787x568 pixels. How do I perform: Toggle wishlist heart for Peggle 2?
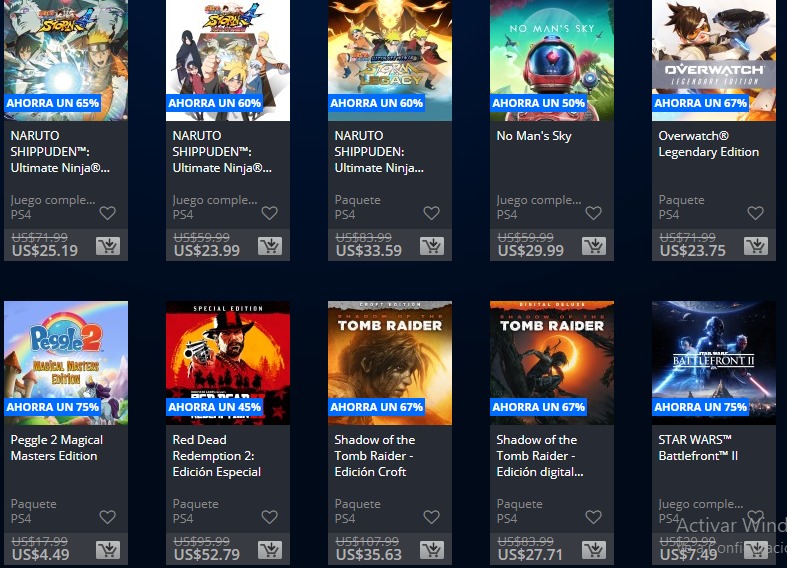(x=107, y=517)
